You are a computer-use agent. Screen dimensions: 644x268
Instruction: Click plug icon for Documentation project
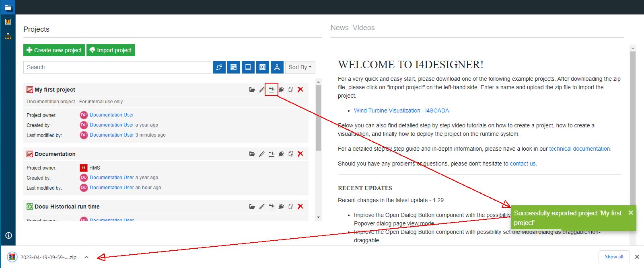281,154
